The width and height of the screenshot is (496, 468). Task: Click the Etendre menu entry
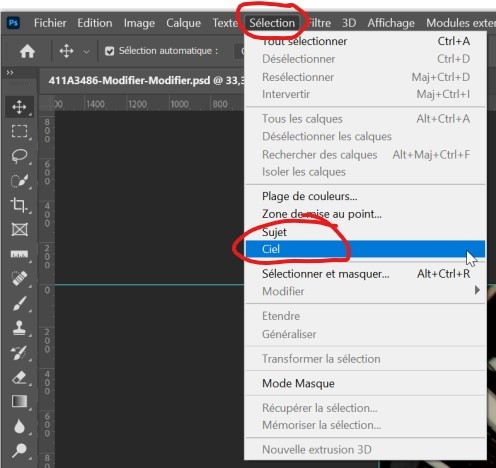[x=365, y=316]
